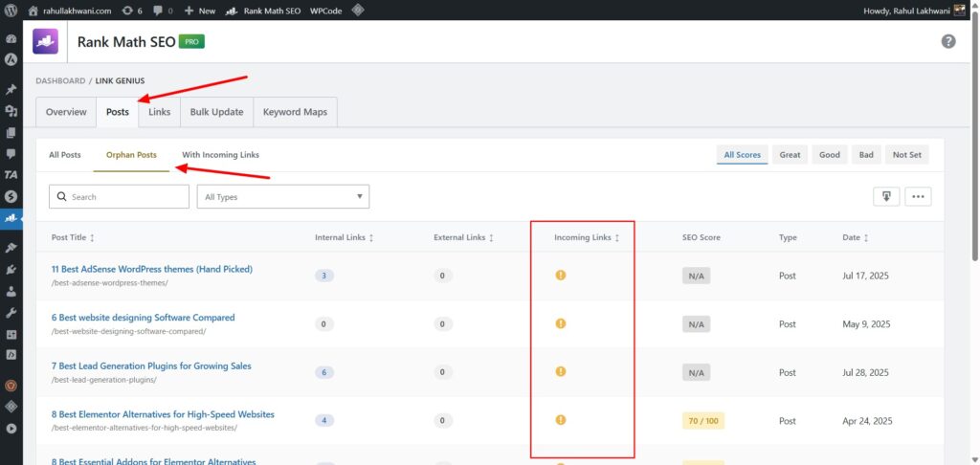Click the export download icon button
Viewport: 980px width, 465px height.
885,196
